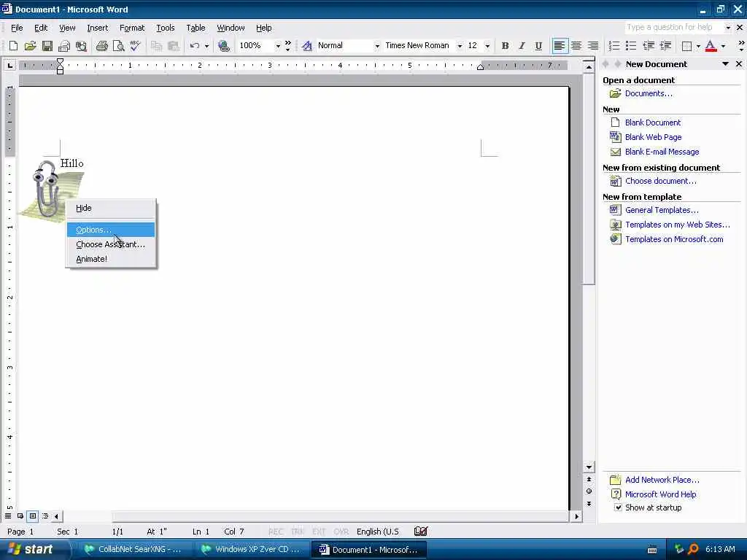Click the spelling status book icon
The image size is (747, 560).
point(421,531)
